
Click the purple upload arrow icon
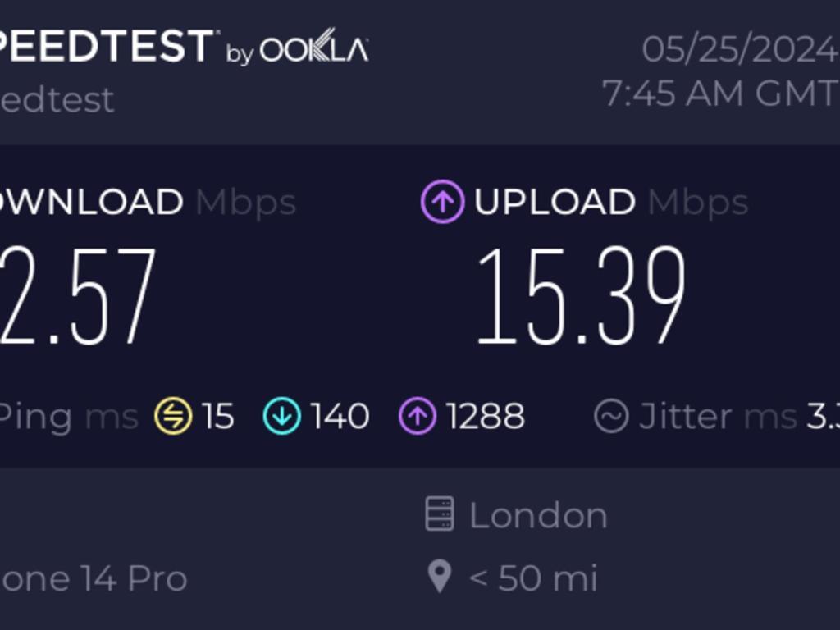click(x=442, y=202)
